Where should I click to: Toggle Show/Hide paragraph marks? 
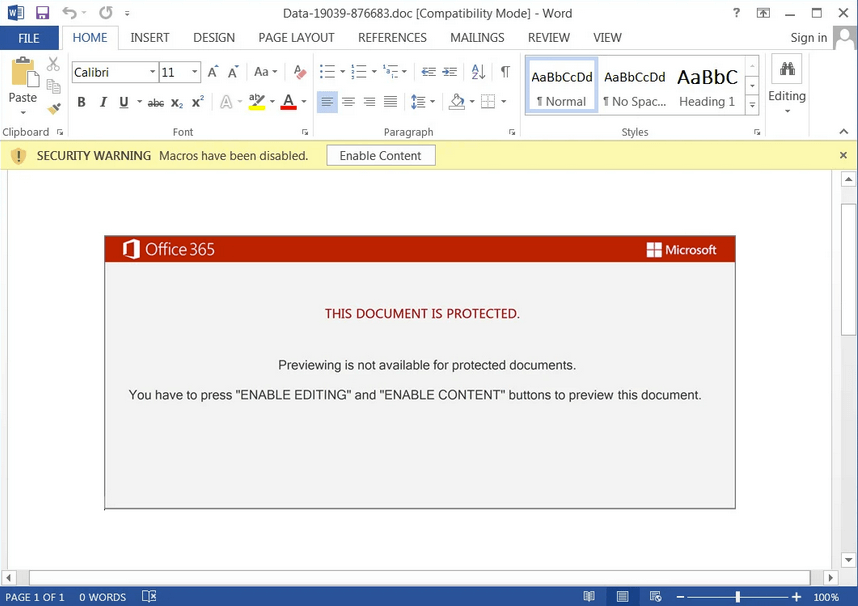click(x=505, y=72)
